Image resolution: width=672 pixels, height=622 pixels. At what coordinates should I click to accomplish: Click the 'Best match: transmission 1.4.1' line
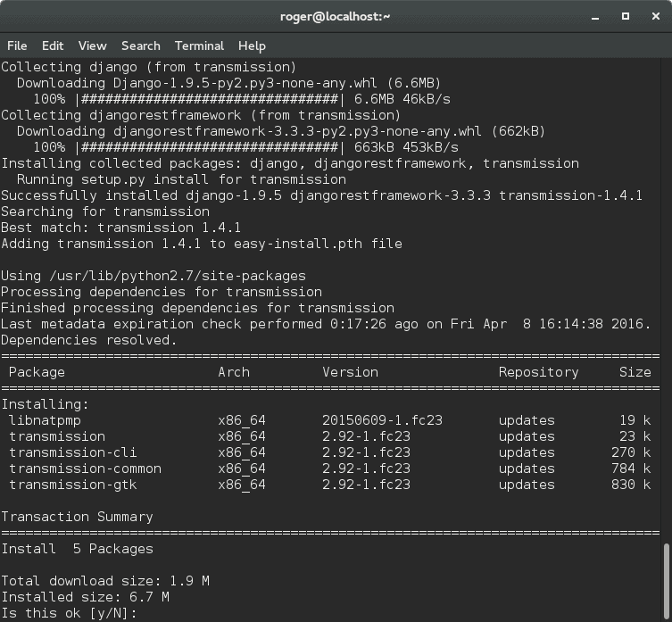coord(121,228)
